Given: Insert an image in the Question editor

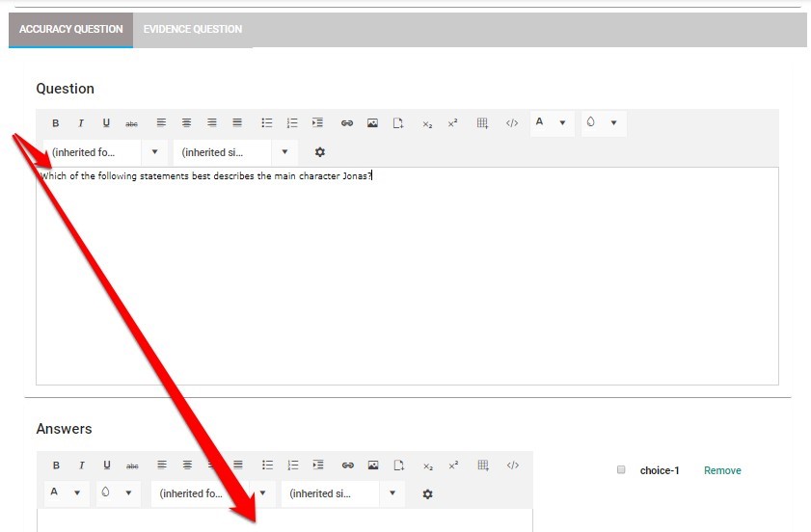Looking at the screenshot, I should coord(372,123).
